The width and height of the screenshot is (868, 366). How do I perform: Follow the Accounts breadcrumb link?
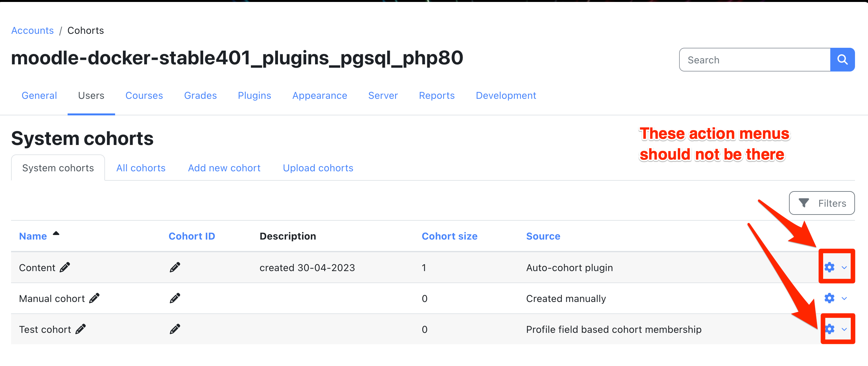coord(33,30)
